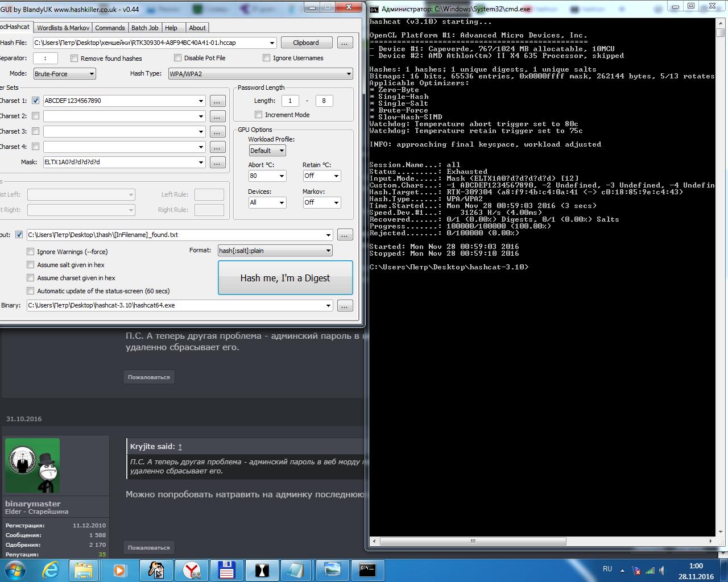Click the floppy disk taskbar icon

227,570
